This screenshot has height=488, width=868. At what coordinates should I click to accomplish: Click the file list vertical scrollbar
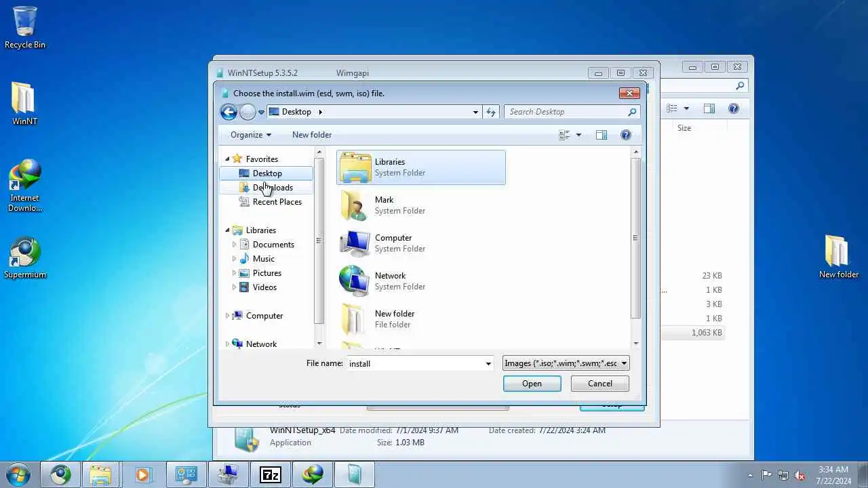coord(635,238)
